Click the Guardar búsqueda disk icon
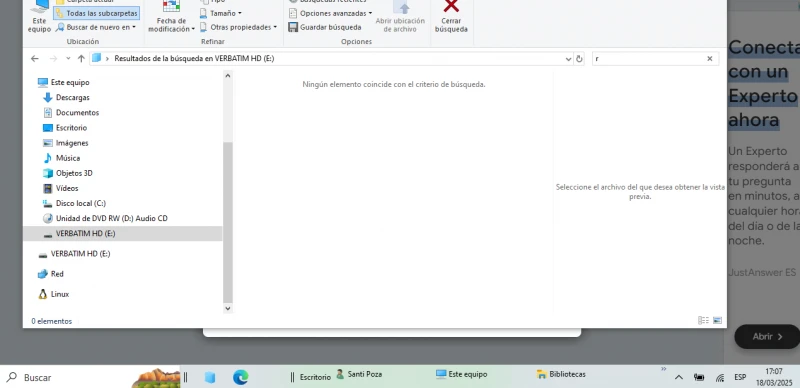800x388 pixels. (293, 27)
